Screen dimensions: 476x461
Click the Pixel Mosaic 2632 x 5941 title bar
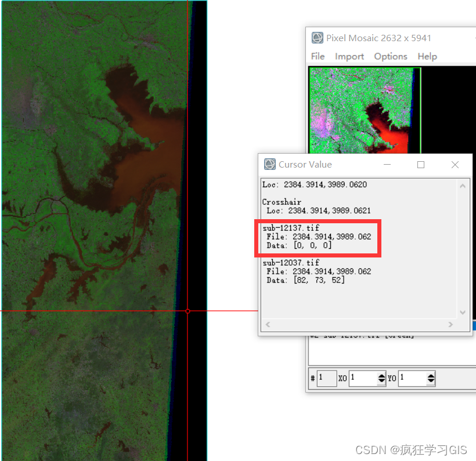point(391,38)
